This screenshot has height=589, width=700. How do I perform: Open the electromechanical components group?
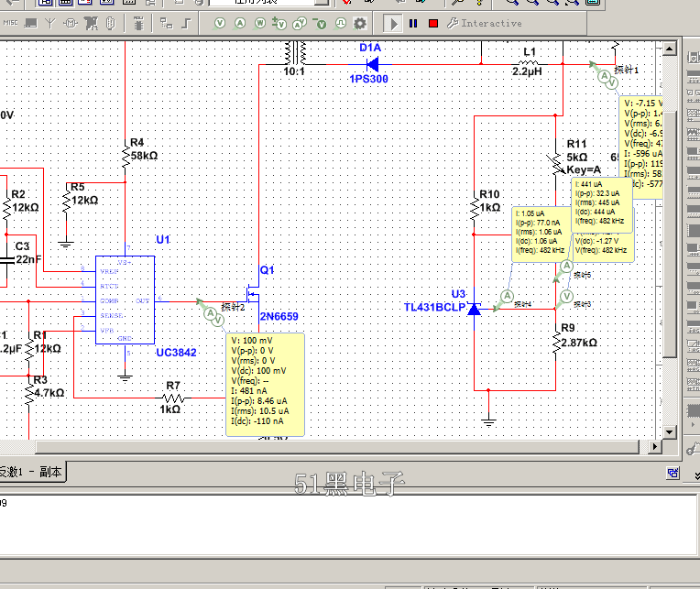click(x=71, y=23)
